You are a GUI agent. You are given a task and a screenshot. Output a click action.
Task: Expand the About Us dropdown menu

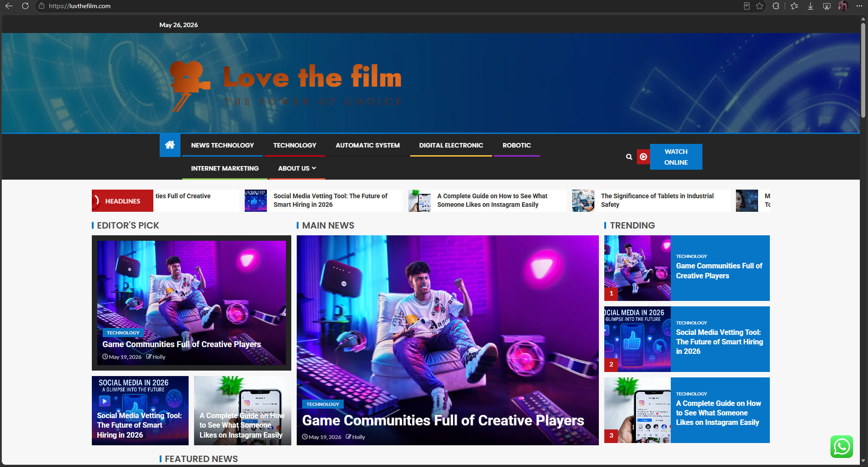click(297, 168)
